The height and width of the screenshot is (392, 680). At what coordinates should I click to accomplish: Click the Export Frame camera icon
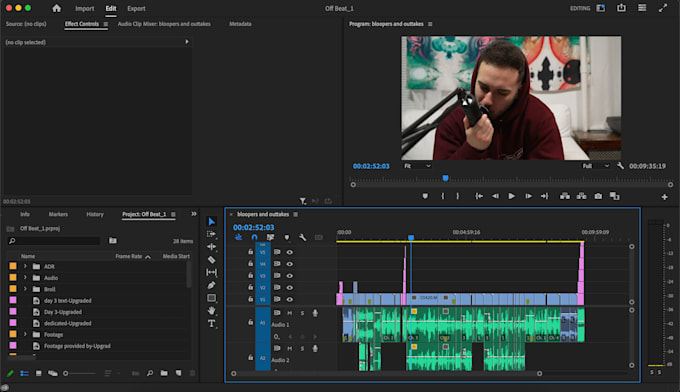pyautogui.click(x=598, y=196)
